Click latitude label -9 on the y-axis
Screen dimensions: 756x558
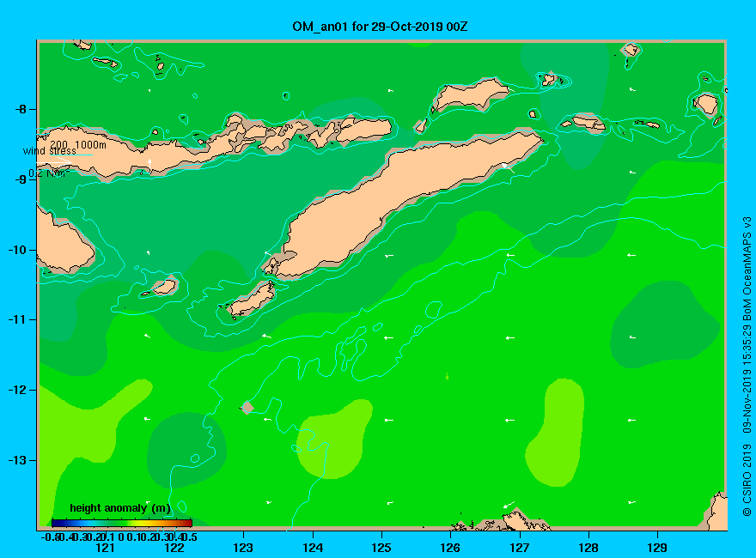point(20,179)
